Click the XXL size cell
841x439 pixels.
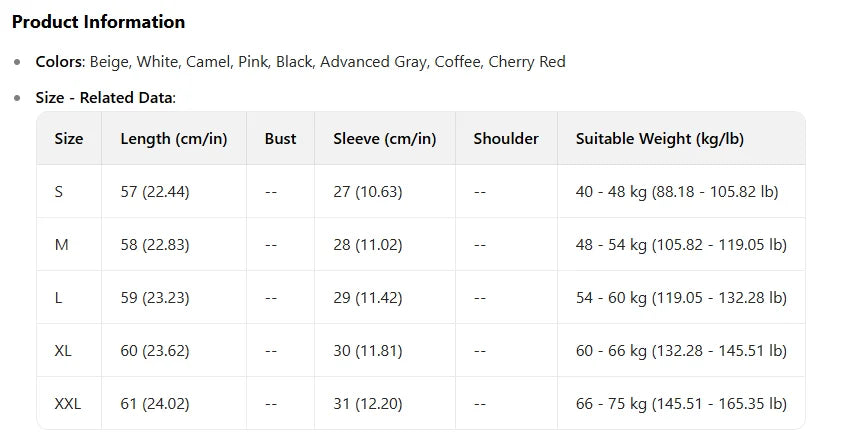[68, 404]
